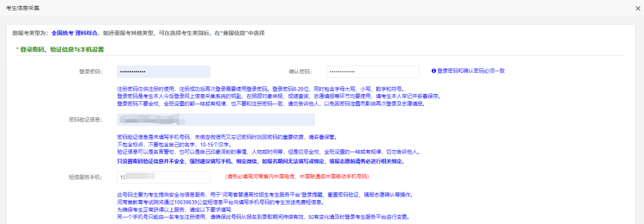Focus the 确认密码 password field

click(373, 72)
